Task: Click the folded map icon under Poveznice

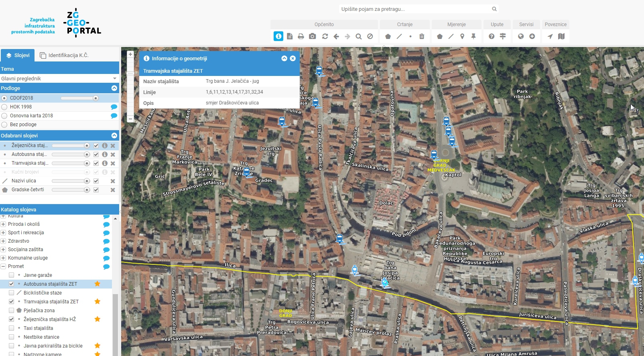Action: pyautogui.click(x=561, y=37)
